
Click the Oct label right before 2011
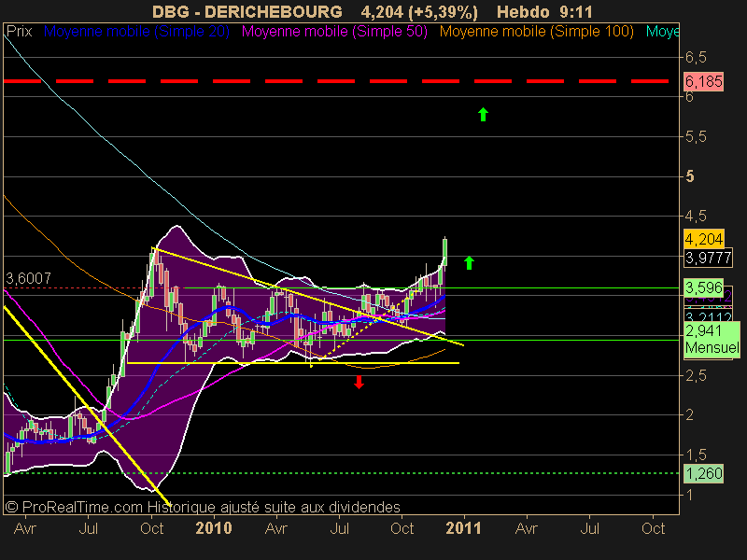[402, 528]
